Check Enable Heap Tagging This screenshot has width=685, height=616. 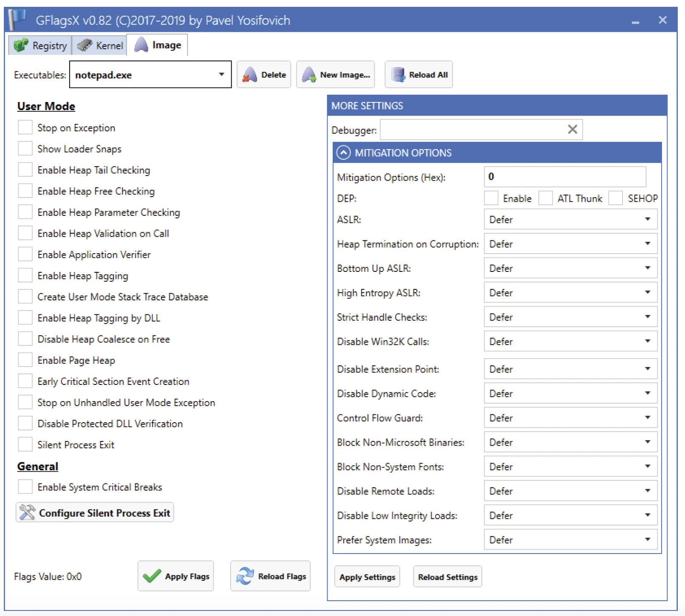point(25,275)
